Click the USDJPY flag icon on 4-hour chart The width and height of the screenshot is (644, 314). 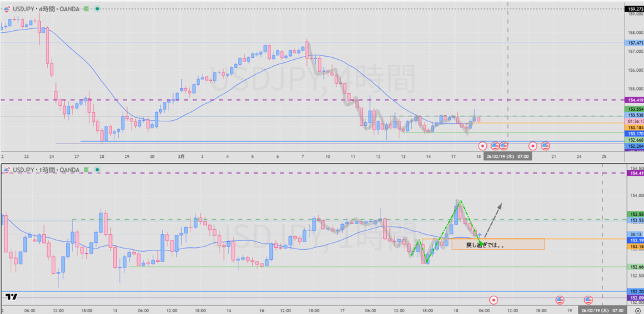click(6, 8)
